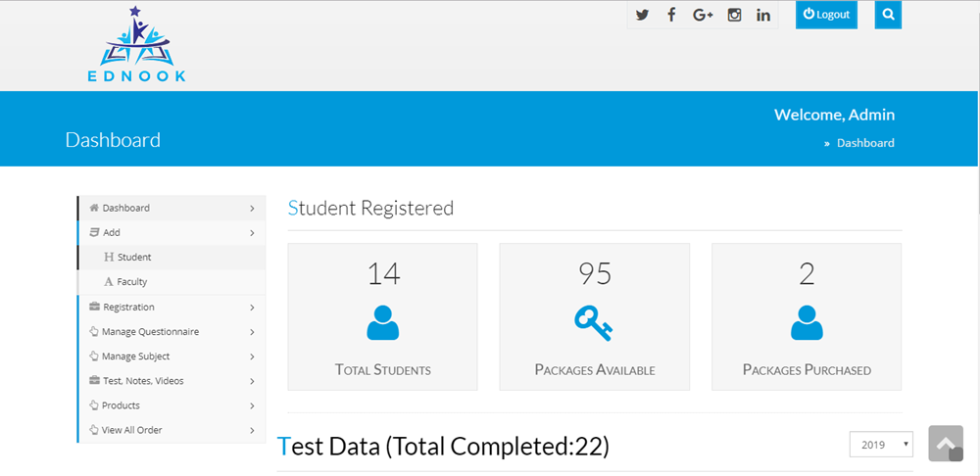This screenshot has height=476, width=980.
Task: Expand the Products sidebar section
Action: click(x=171, y=405)
